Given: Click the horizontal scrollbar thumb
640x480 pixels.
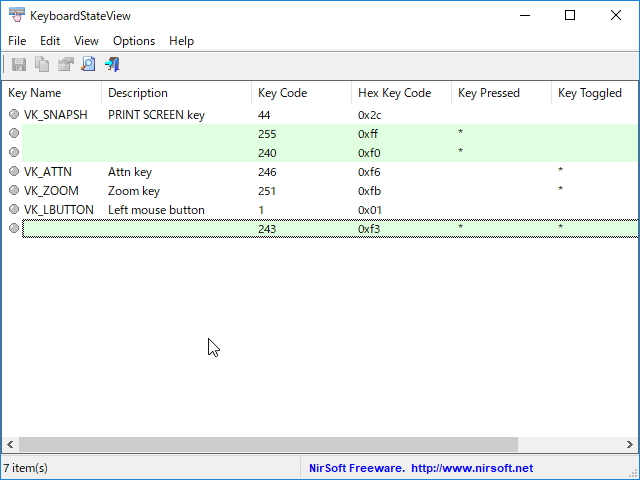Looking at the screenshot, I should (268, 444).
